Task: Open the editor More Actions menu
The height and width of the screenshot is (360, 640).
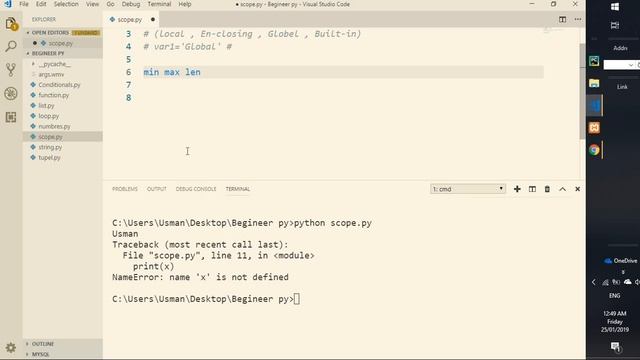Action: point(578,19)
